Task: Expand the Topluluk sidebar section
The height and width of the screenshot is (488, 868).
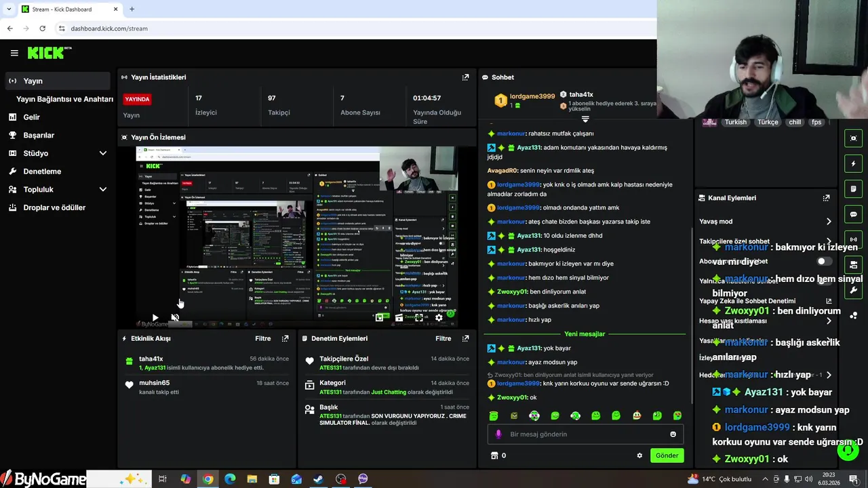Action: click(x=103, y=189)
